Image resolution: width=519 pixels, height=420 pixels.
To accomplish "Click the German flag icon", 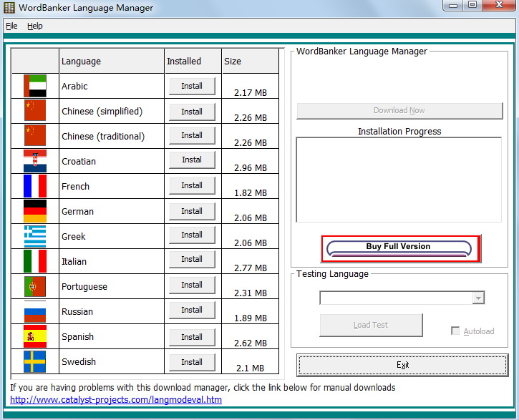I will (35, 211).
